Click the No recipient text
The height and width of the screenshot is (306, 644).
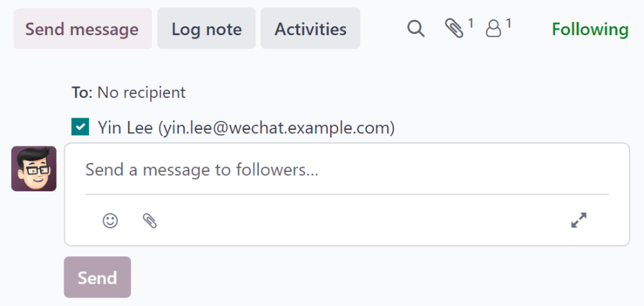click(x=142, y=92)
